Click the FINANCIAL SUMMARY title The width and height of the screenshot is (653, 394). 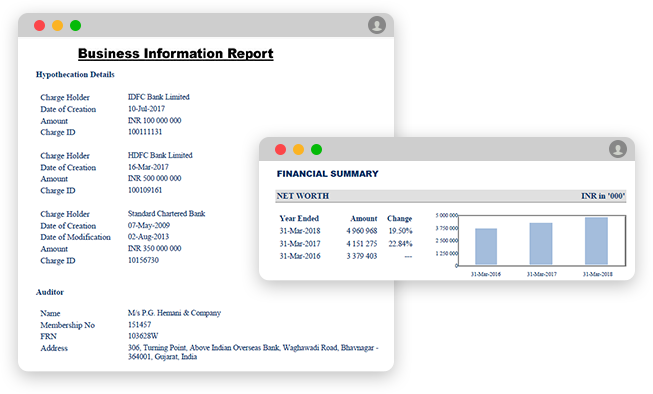coord(327,174)
